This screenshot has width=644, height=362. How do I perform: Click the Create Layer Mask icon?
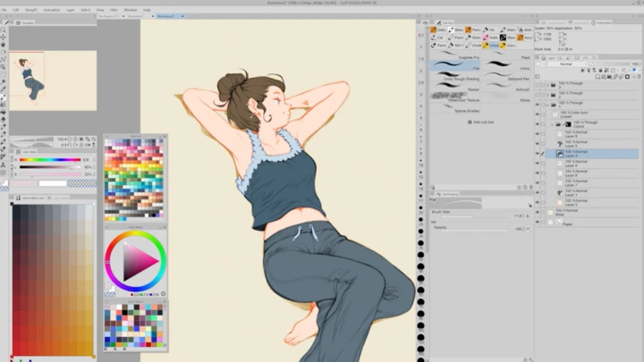tap(627, 77)
